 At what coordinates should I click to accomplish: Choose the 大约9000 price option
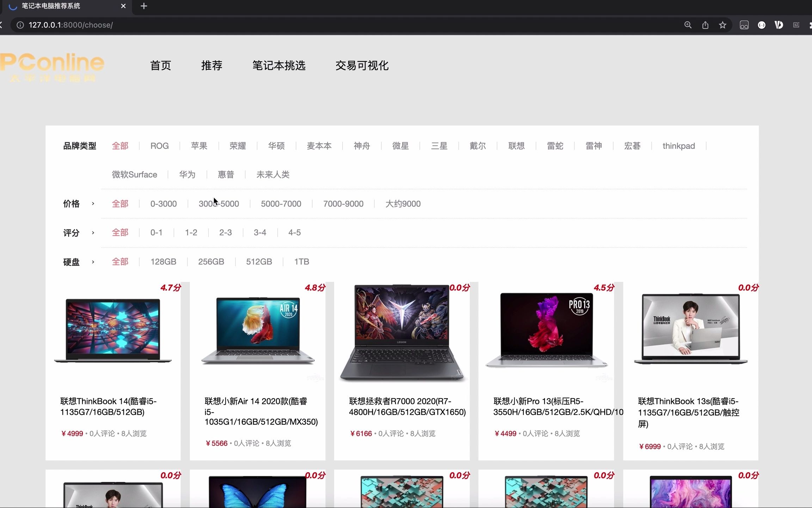(403, 204)
